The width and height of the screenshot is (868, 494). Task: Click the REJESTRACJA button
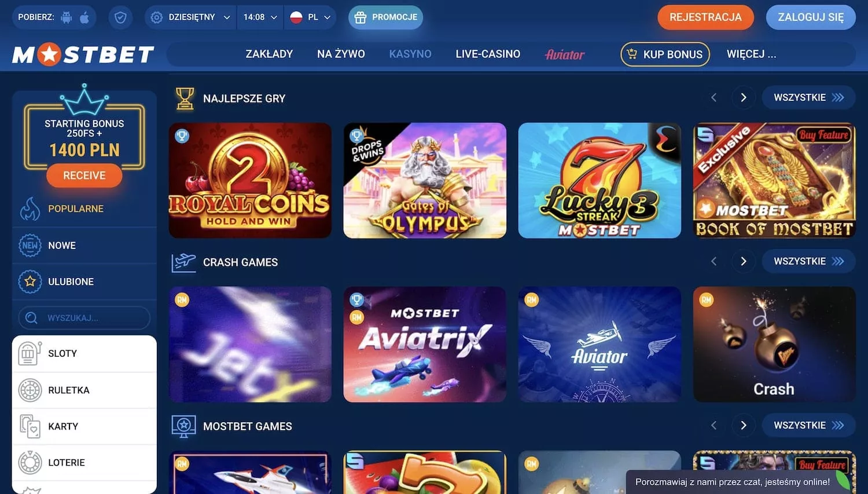click(705, 17)
